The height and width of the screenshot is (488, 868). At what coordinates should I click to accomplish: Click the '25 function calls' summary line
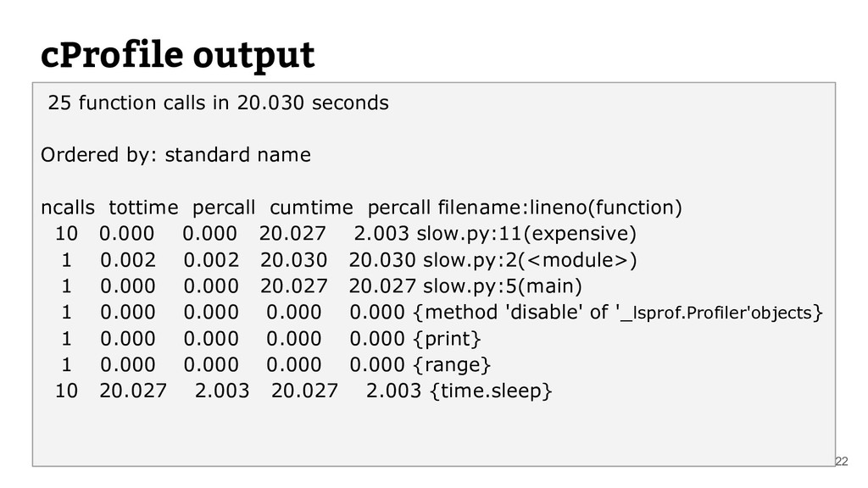click(218, 103)
